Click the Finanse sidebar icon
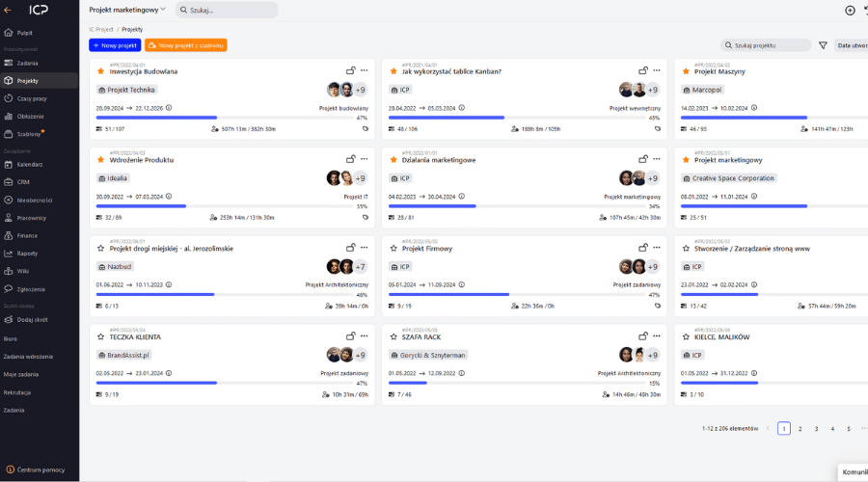The image size is (868, 482). [9, 235]
